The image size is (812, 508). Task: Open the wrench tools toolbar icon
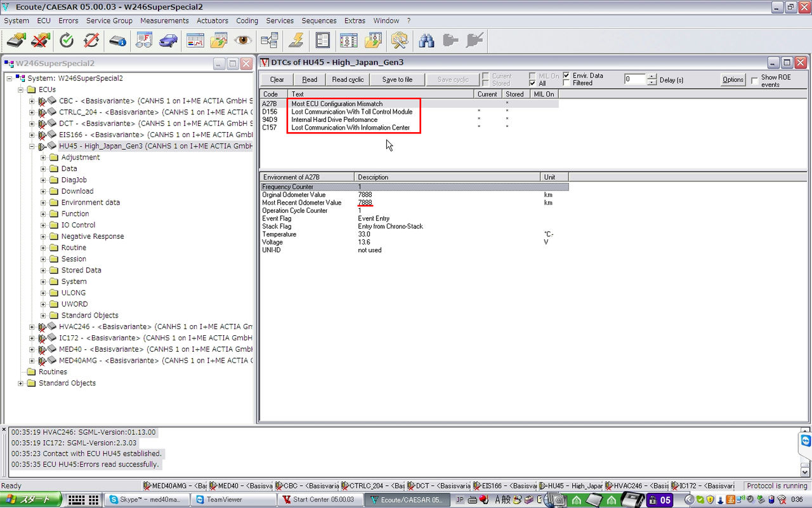[x=400, y=40]
